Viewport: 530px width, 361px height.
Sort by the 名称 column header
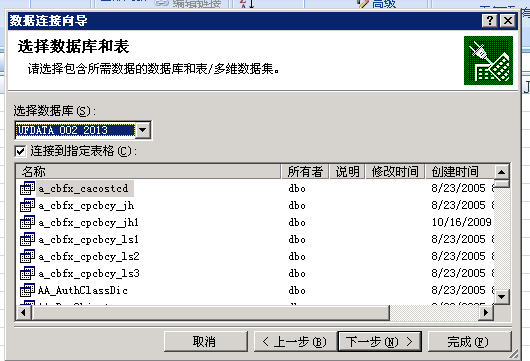[x=148, y=171]
